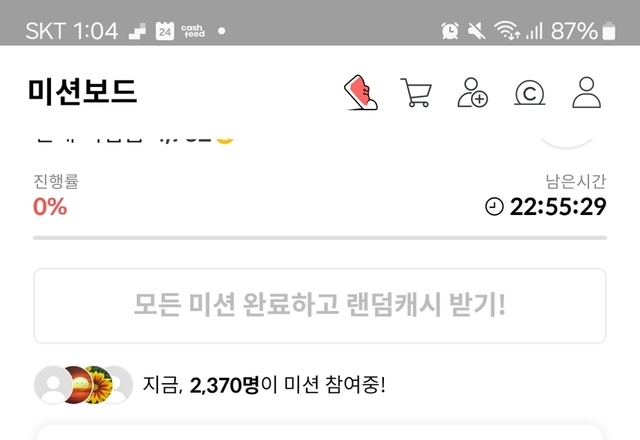
Task: Tap the add friend icon
Action: [x=473, y=93]
